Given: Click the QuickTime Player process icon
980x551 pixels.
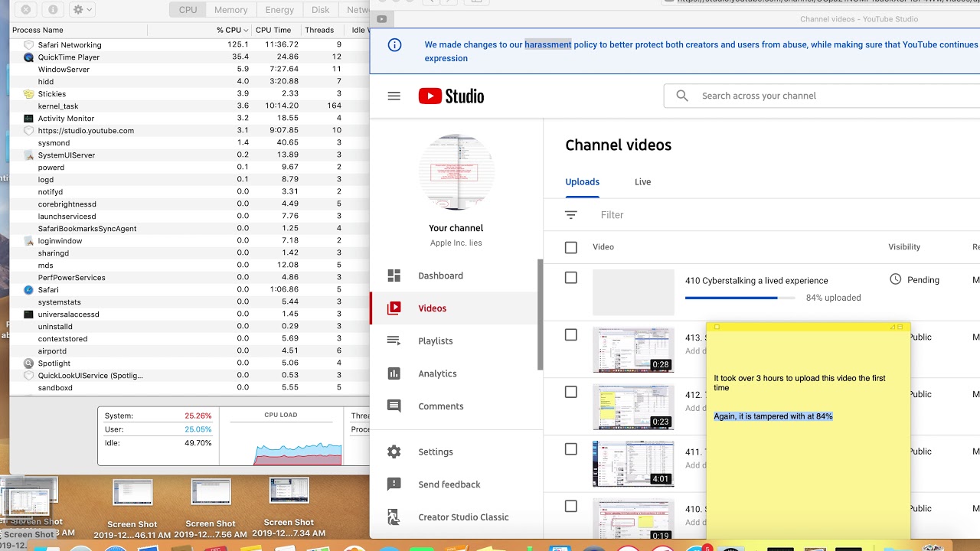Looking at the screenshot, I should click(x=29, y=57).
